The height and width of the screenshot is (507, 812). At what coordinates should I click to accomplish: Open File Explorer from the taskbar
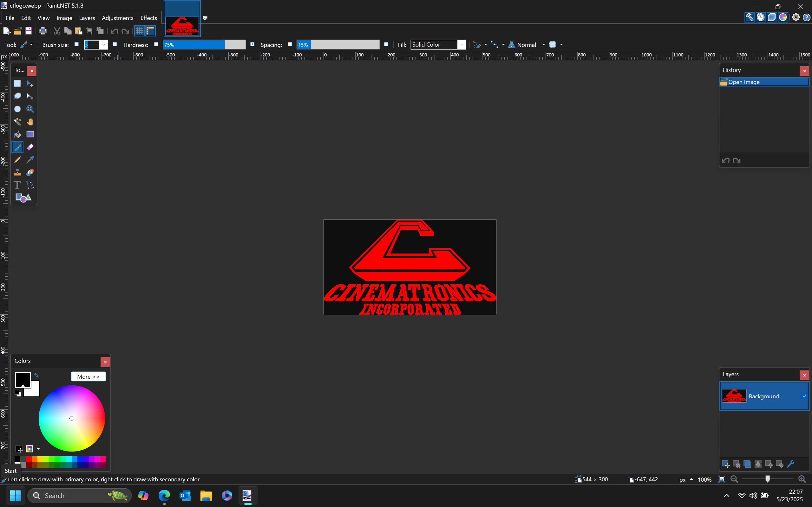click(206, 496)
